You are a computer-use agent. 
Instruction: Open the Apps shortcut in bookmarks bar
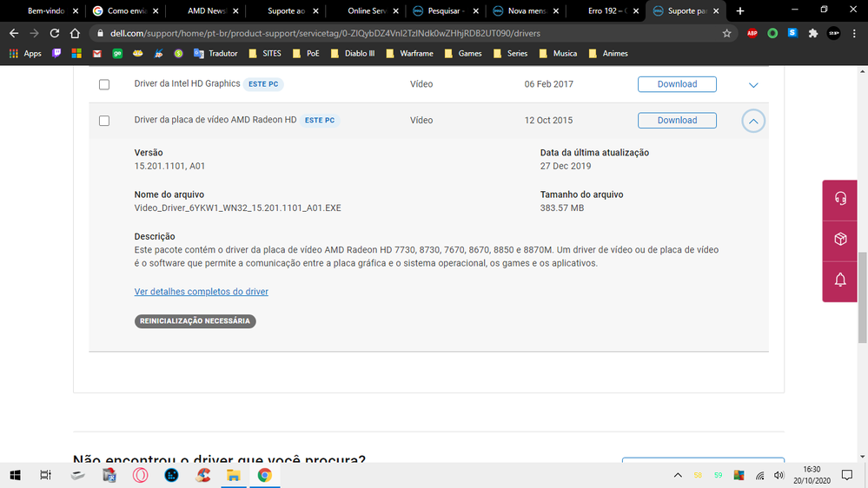coord(25,54)
